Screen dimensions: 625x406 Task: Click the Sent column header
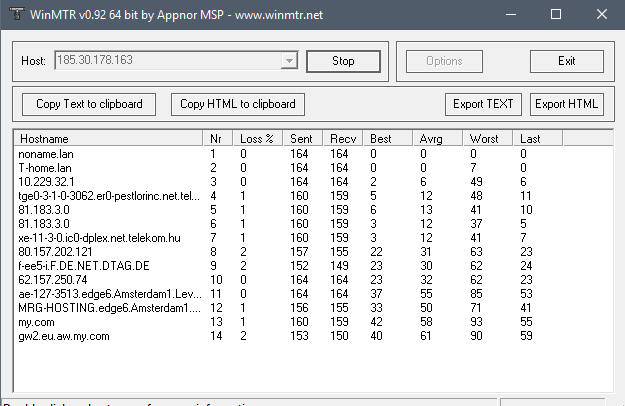302,138
